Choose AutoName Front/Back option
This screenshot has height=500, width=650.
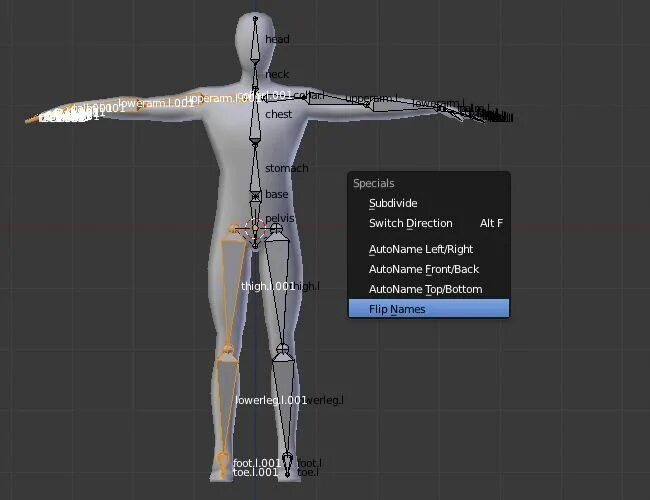point(429,269)
